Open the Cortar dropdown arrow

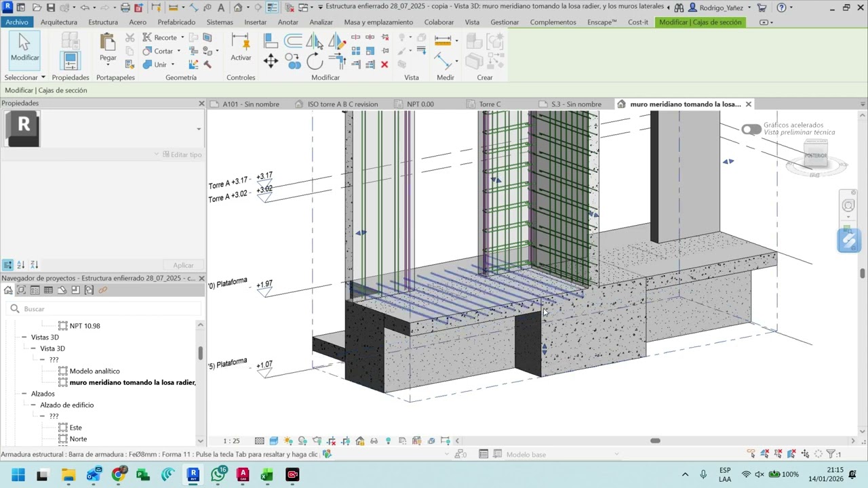pos(178,52)
